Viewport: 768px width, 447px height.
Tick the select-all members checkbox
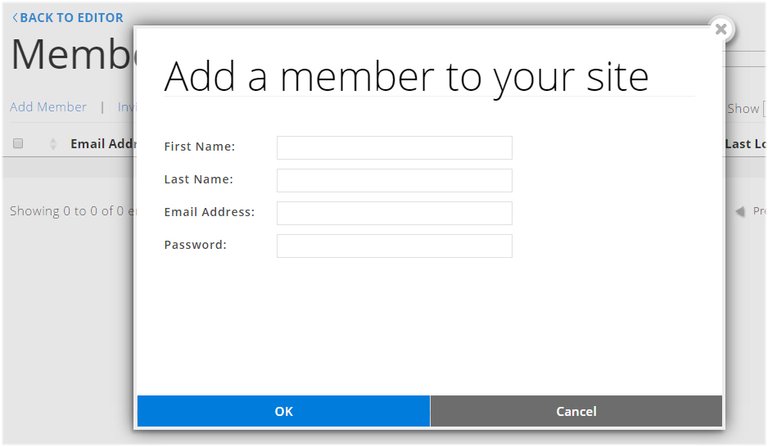pos(18,143)
